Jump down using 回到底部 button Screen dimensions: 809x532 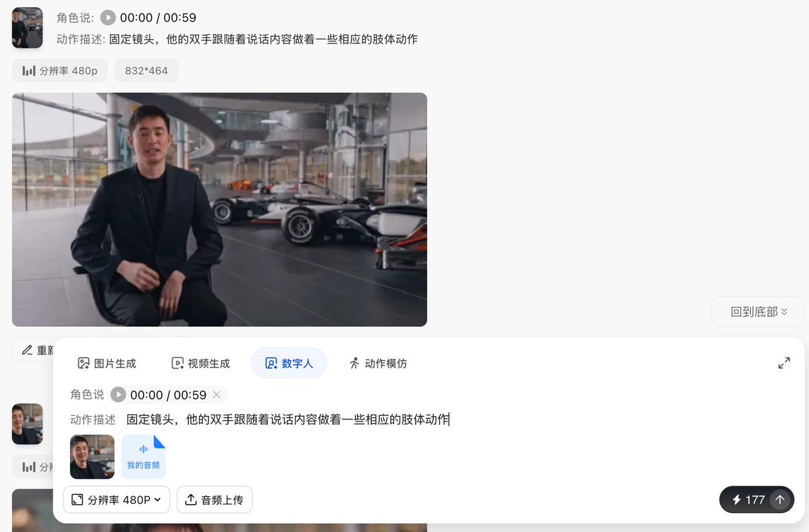[x=758, y=312]
